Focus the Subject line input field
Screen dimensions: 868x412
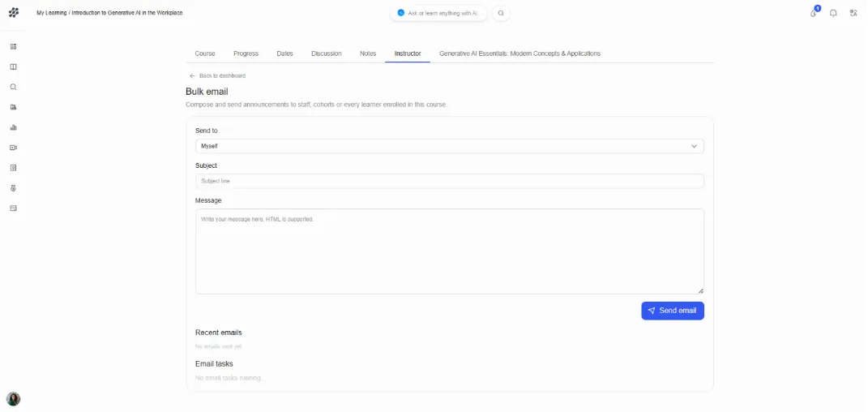[450, 181]
